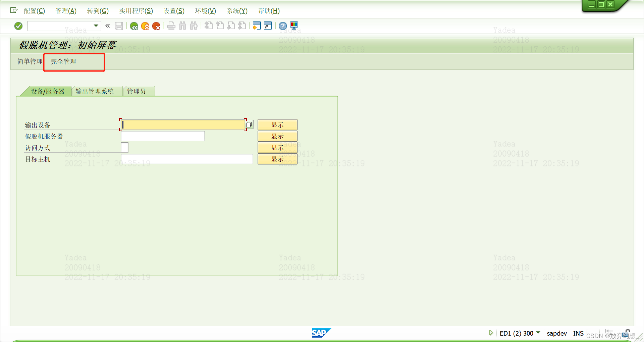The image size is (644, 342).
Task: Open the 帮助(H) menu
Action: [269, 11]
